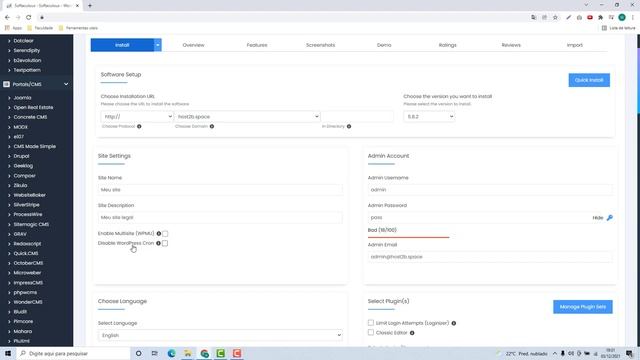
Task: Bookmark this page with the star icon
Action: tap(555, 18)
